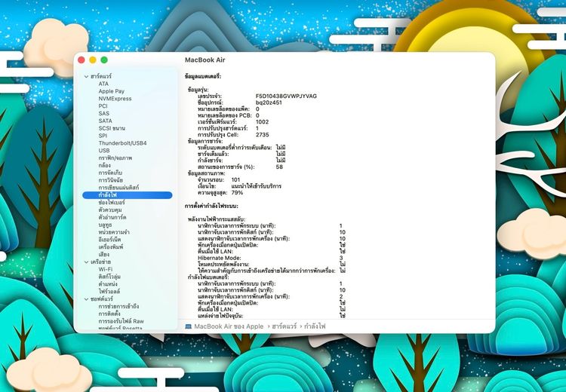The height and width of the screenshot is (392, 566).
Task: Click the ข้อมูลแบตเตอรี่ heading
Action: click(203, 77)
